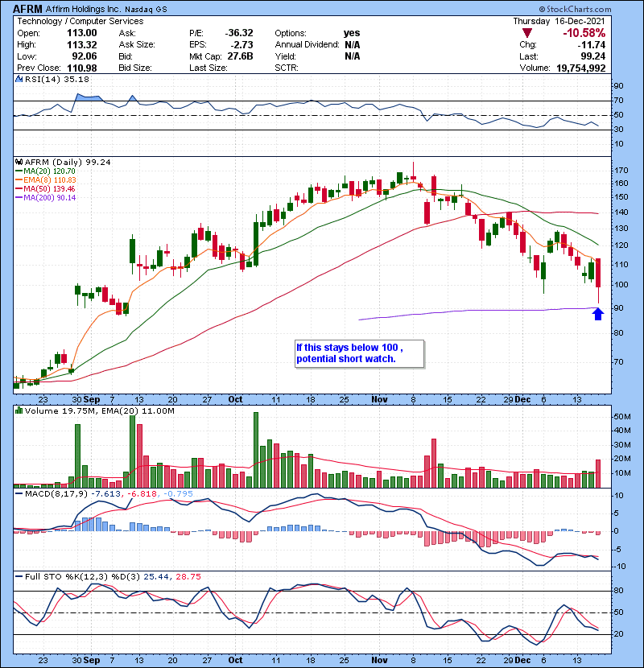Click the MACD histogram value -0.795
The height and width of the screenshot is (668, 644).
point(178,494)
